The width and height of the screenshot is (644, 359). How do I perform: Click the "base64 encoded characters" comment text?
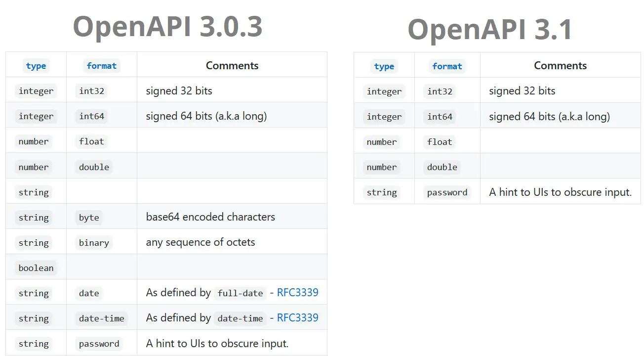click(x=210, y=217)
